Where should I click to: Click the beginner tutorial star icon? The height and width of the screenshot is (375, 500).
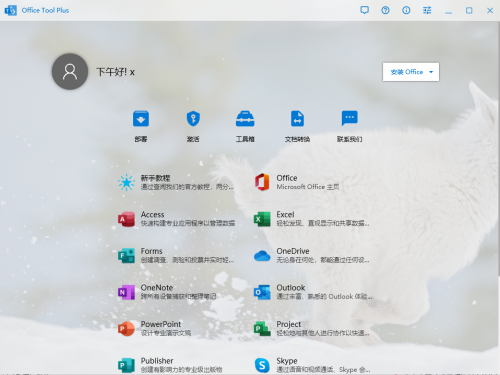point(126,182)
